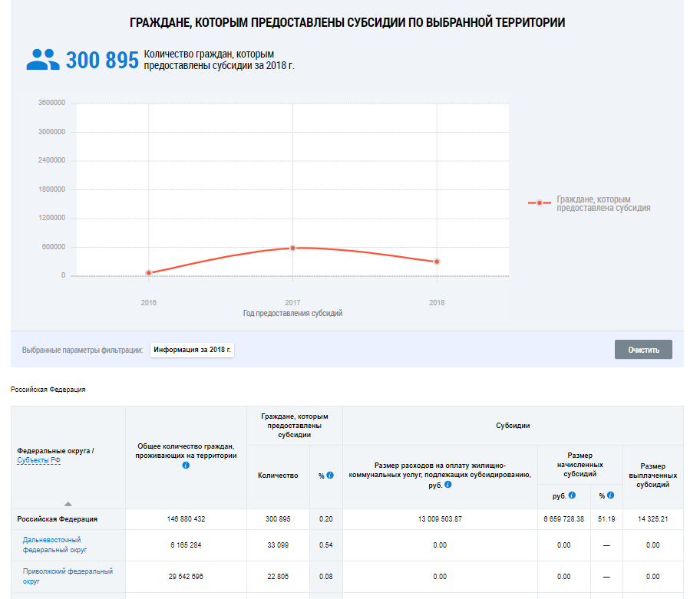700x599 pixels.
Task: Click the 2016 data point on chart
Action: [x=149, y=273]
